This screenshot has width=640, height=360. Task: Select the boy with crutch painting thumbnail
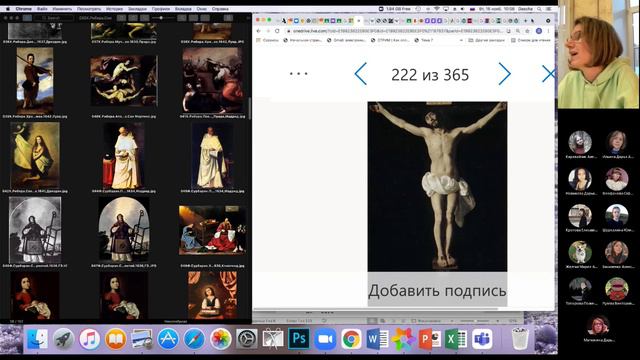35,80
